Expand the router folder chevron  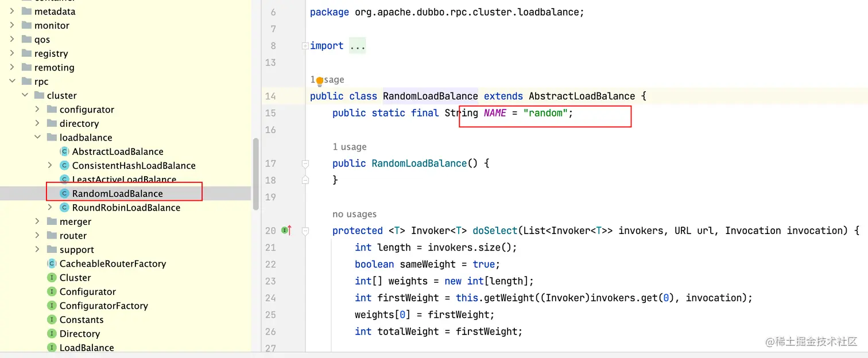37,235
